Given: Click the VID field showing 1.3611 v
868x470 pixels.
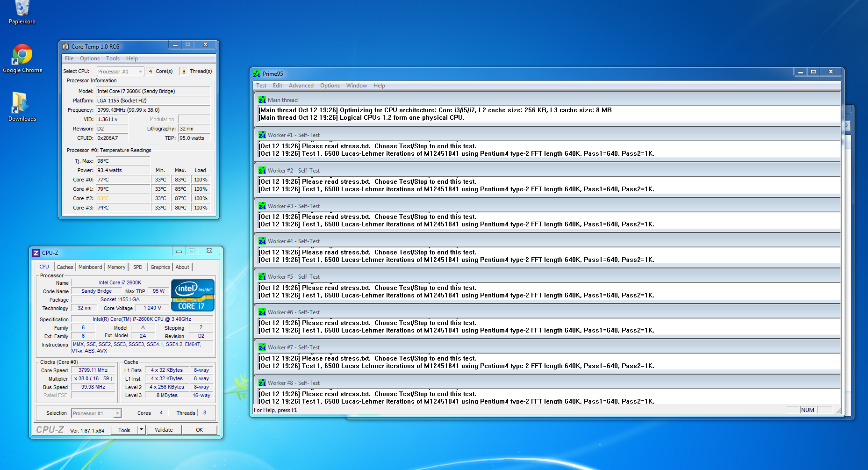Looking at the screenshot, I should tap(112, 119).
